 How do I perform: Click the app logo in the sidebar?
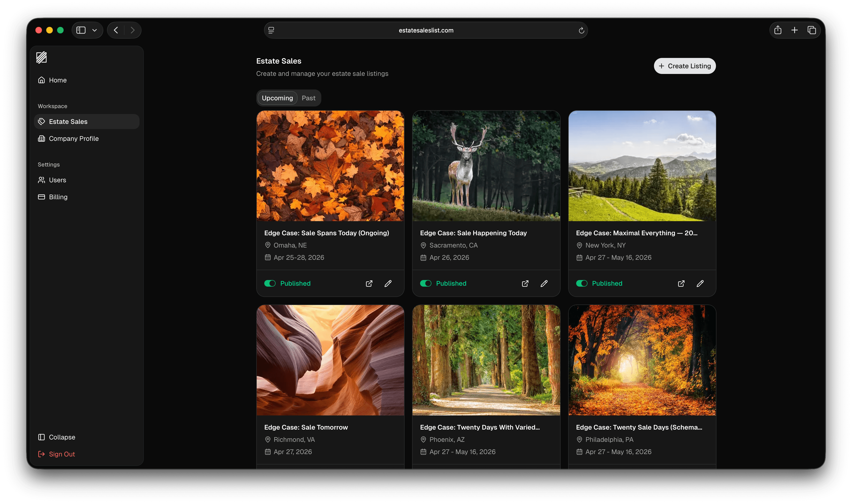click(41, 57)
